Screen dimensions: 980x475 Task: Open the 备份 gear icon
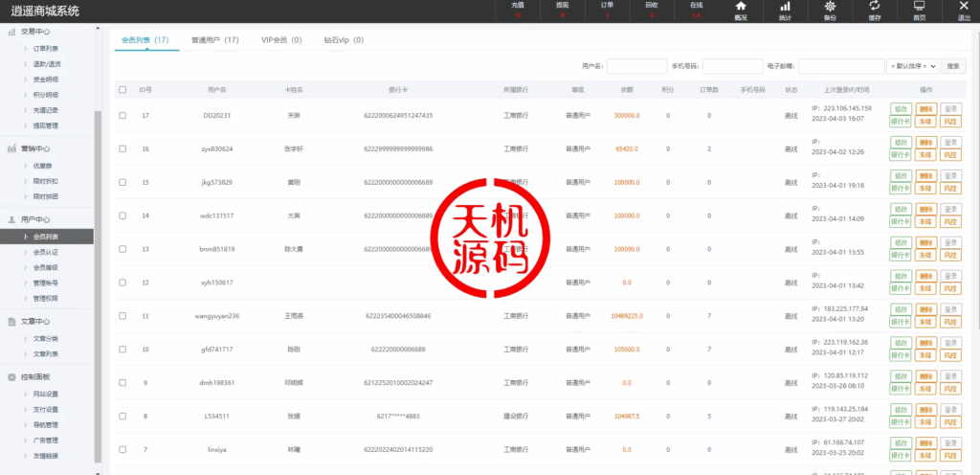[x=830, y=11]
